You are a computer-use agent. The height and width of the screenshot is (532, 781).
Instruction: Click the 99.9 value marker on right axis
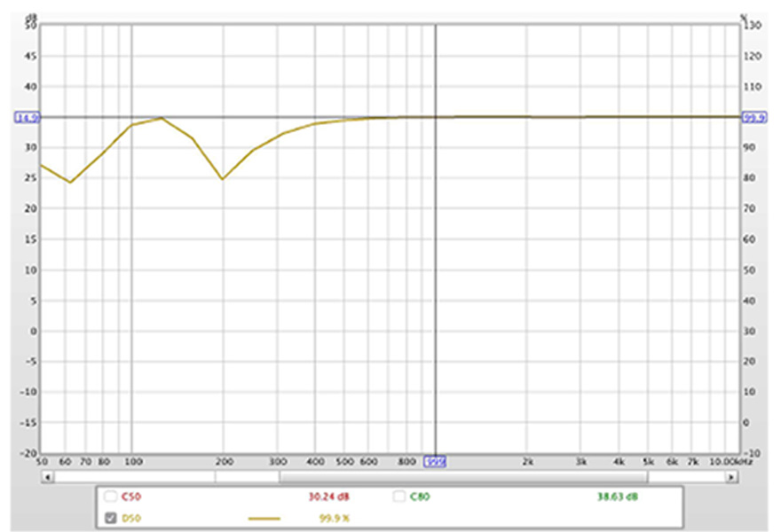(753, 117)
